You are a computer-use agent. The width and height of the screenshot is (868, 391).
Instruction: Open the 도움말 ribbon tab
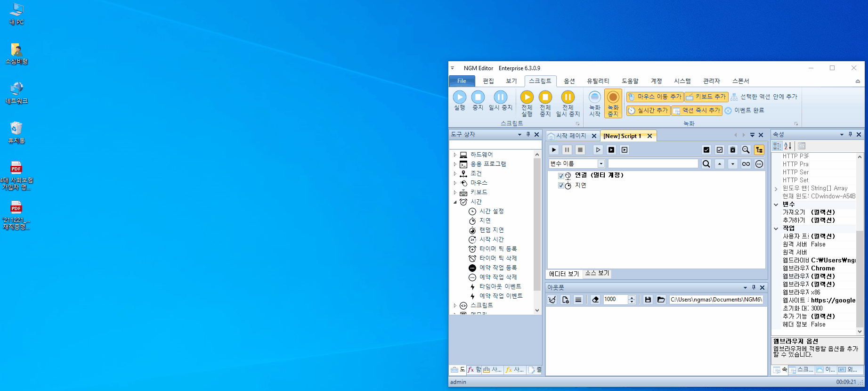click(x=630, y=81)
